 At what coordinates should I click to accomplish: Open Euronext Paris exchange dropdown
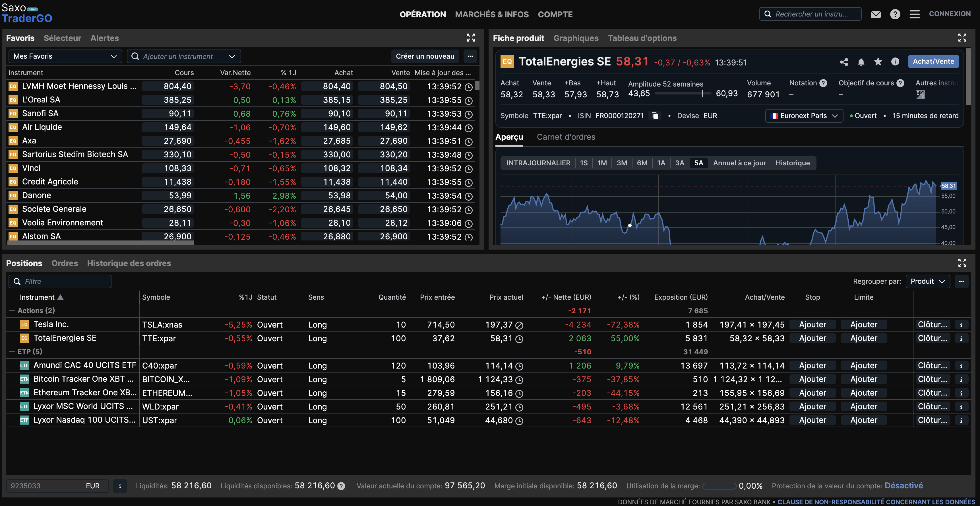804,116
